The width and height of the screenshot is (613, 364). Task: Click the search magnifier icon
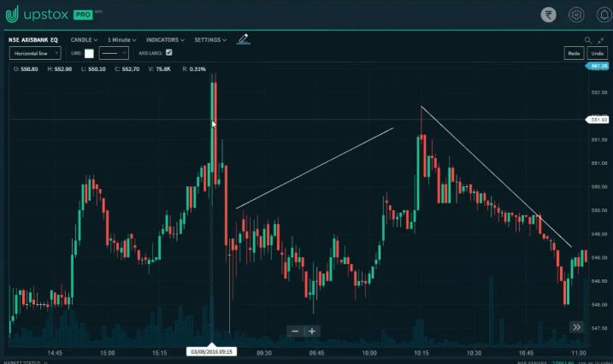(588, 40)
